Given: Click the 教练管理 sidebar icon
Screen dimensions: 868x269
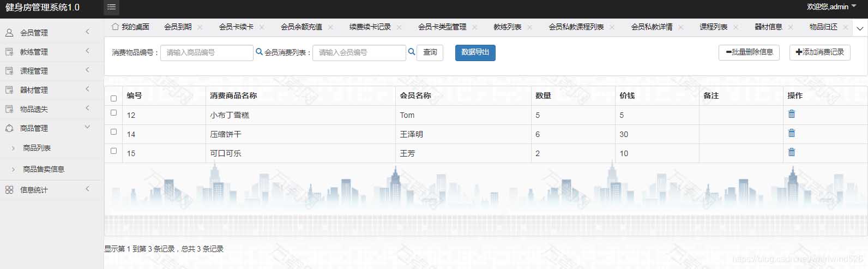Looking at the screenshot, I should click(x=9, y=52).
